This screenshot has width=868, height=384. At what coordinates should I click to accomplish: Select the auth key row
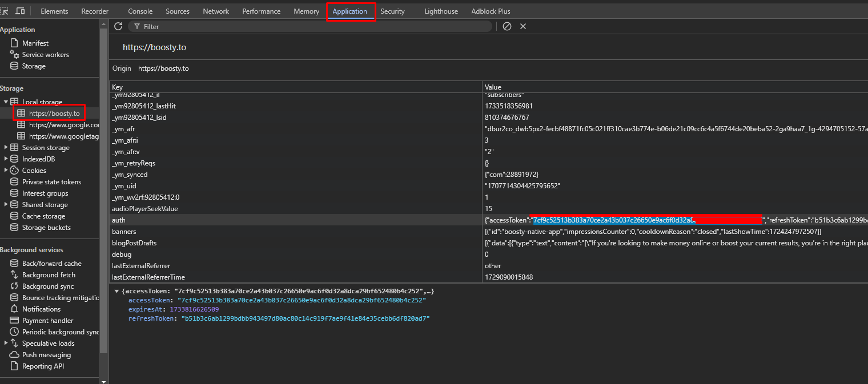click(x=119, y=220)
